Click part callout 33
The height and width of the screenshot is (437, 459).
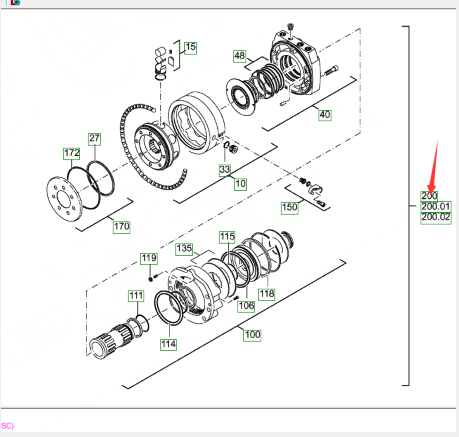click(225, 170)
